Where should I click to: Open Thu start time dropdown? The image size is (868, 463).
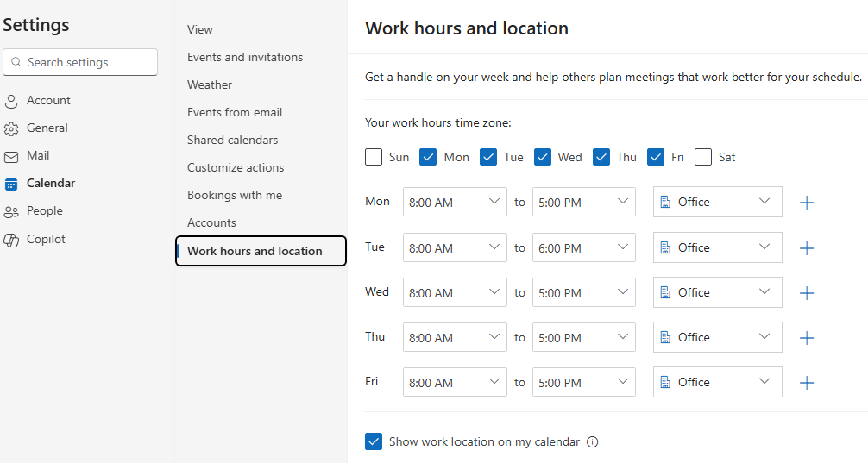point(455,337)
